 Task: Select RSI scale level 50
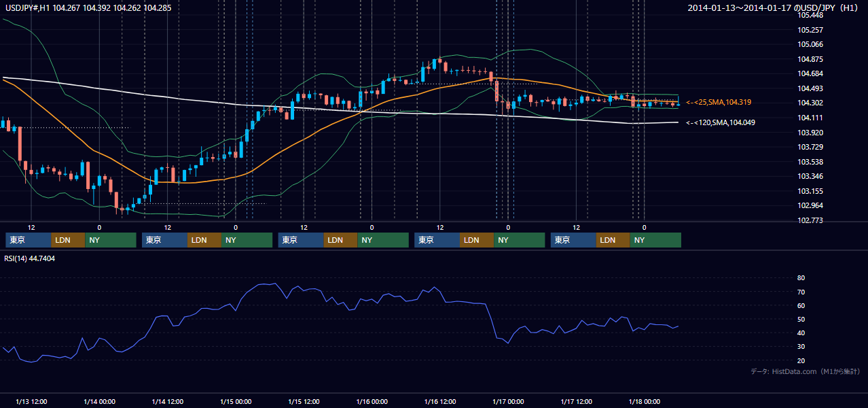pos(801,319)
